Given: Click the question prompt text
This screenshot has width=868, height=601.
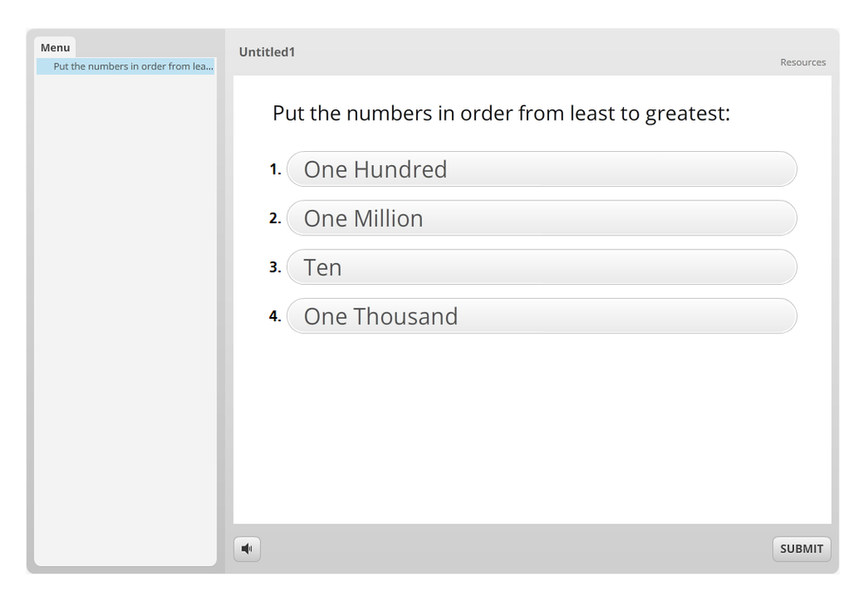Looking at the screenshot, I should point(500,114).
